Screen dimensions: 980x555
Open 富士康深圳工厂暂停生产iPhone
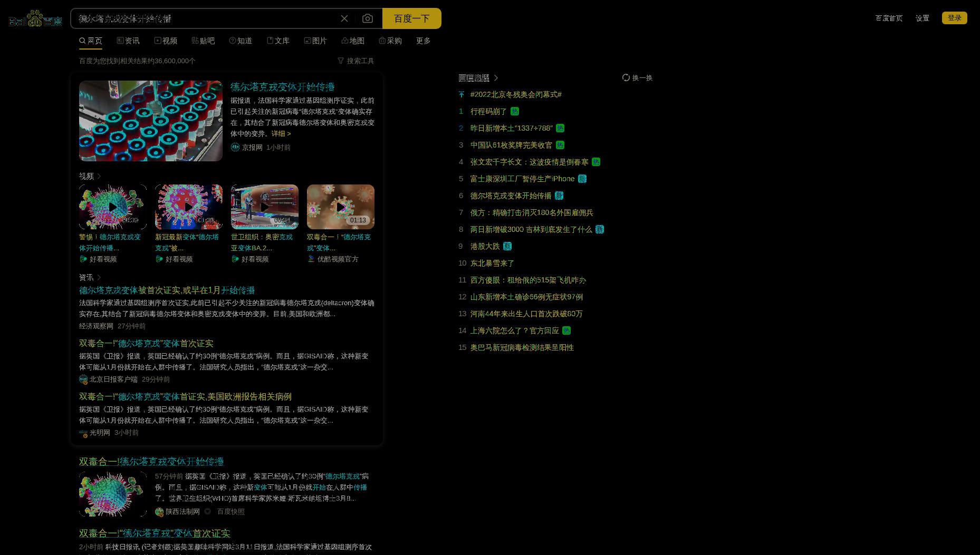point(522,179)
